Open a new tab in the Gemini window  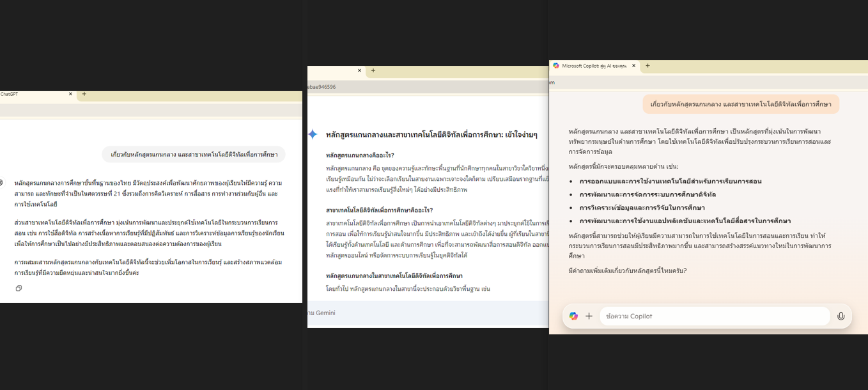coord(373,70)
